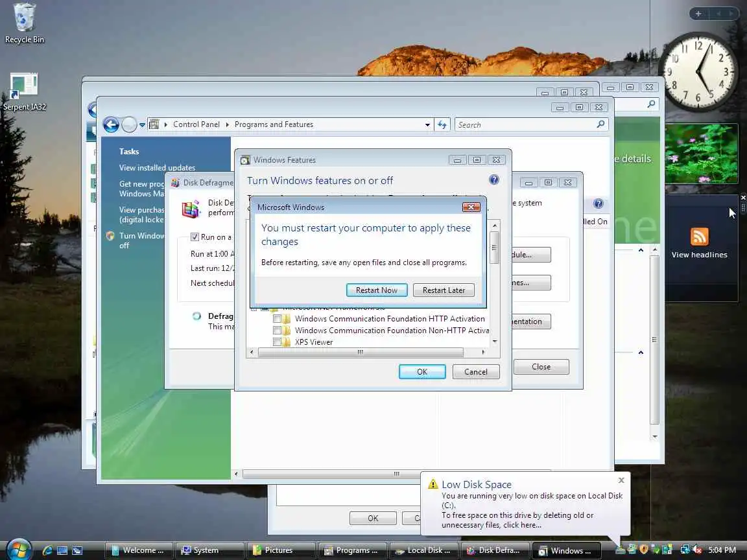Click the Low Disk Space warning icon

pos(433,484)
